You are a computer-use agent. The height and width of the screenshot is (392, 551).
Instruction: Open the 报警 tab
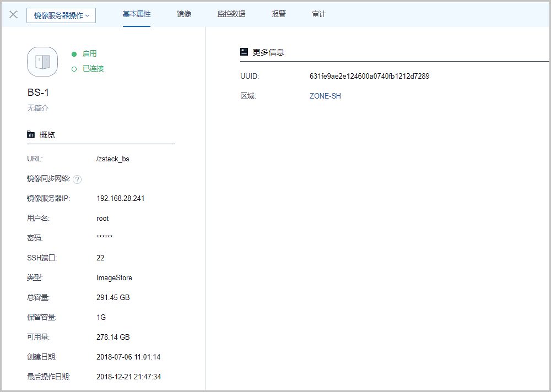click(279, 14)
